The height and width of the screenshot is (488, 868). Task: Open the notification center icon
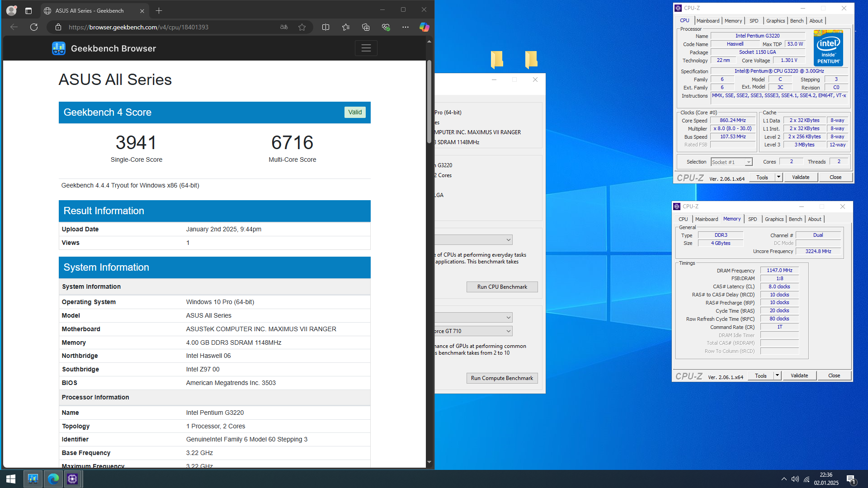coord(851,479)
